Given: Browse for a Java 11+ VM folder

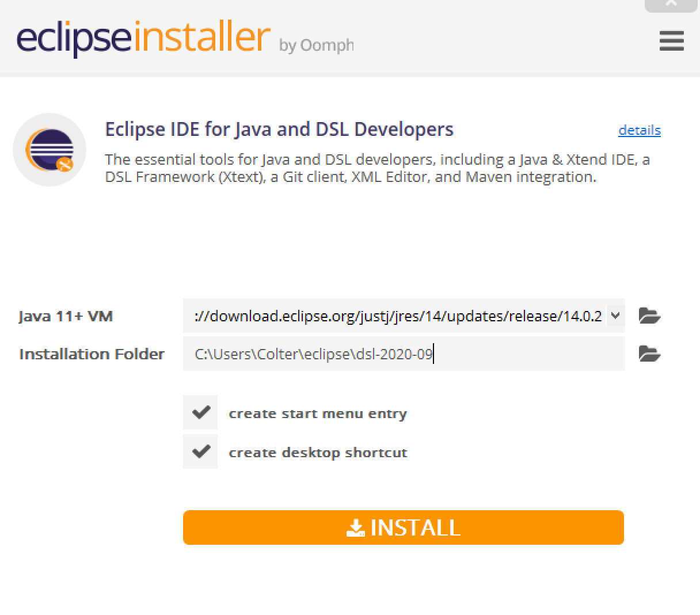Looking at the screenshot, I should (x=649, y=316).
